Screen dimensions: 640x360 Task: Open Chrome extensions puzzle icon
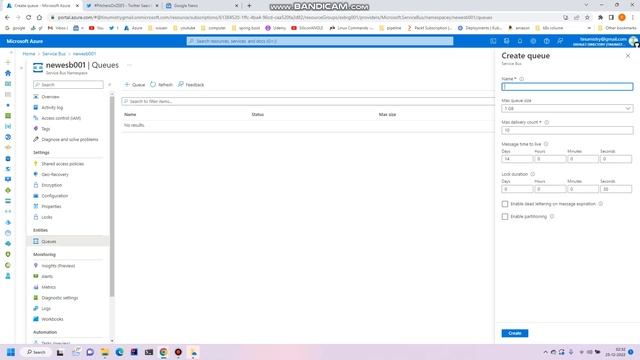coord(600,18)
